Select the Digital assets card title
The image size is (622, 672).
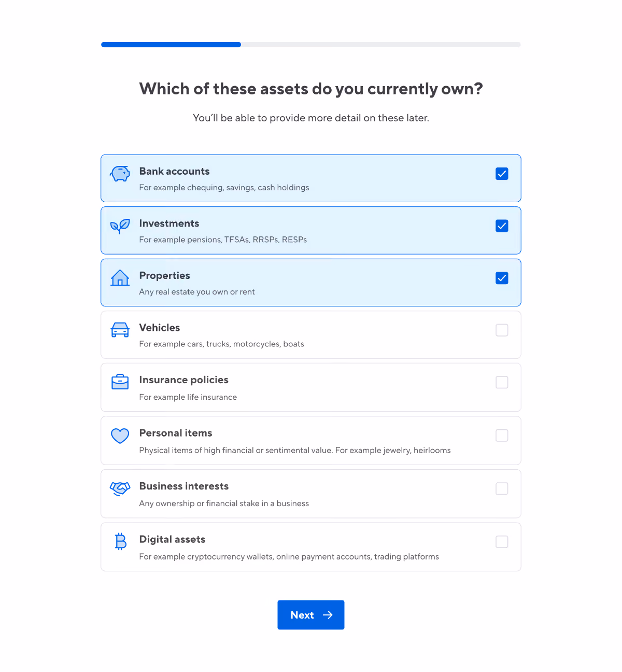[172, 539]
